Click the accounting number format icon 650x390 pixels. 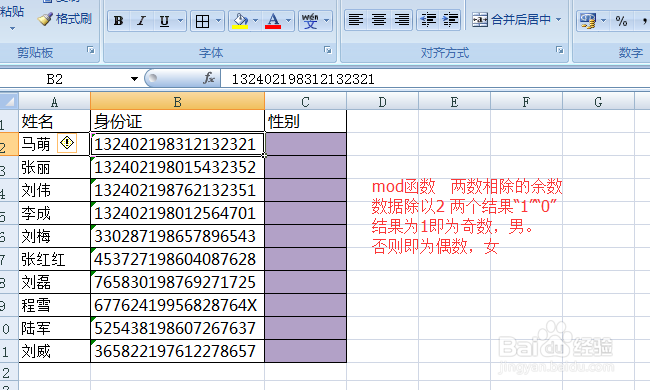587,21
